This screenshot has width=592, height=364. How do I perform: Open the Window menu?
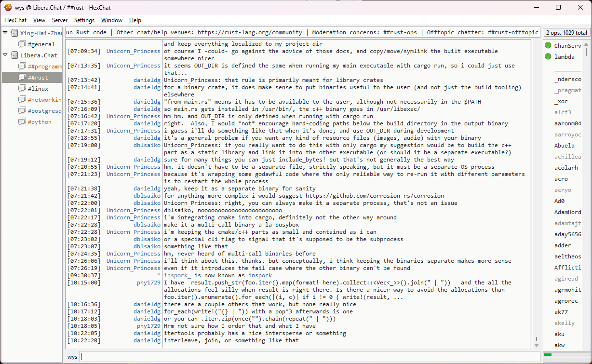pos(112,20)
